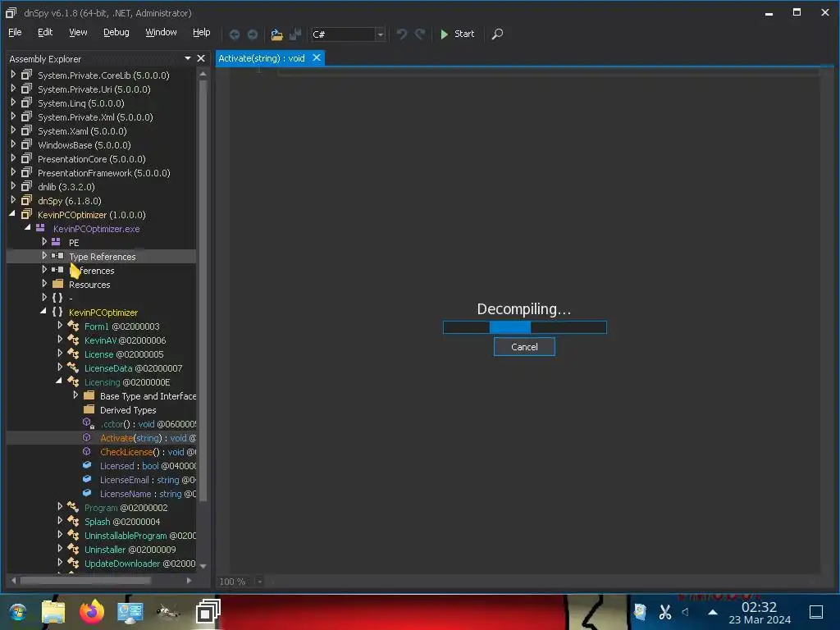Open the File menu

(15, 32)
